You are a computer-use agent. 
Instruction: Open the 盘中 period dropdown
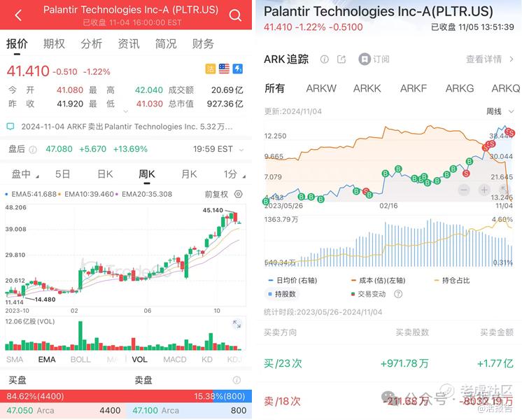[x=25, y=174]
